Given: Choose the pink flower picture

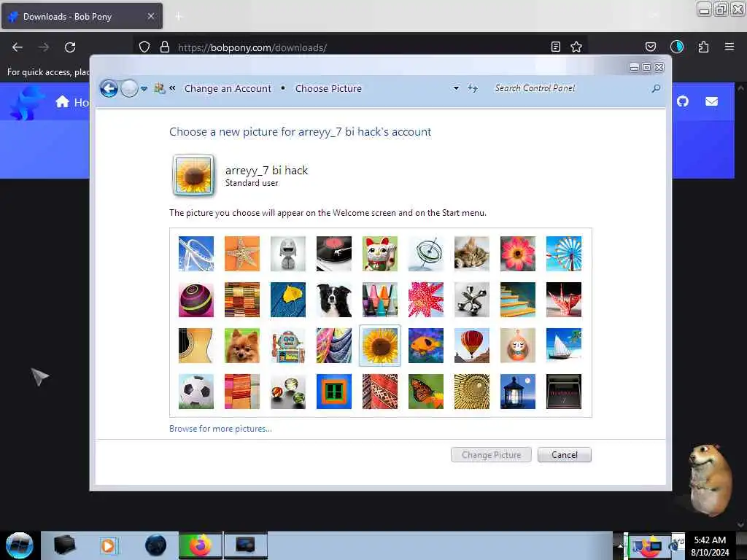Looking at the screenshot, I should (x=518, y=254).
